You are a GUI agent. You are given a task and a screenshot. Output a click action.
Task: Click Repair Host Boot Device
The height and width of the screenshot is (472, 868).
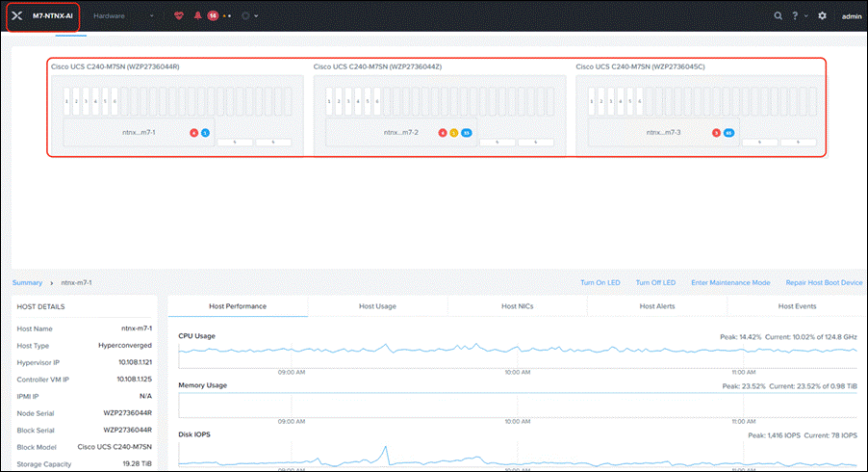click(x=825, y=282)
